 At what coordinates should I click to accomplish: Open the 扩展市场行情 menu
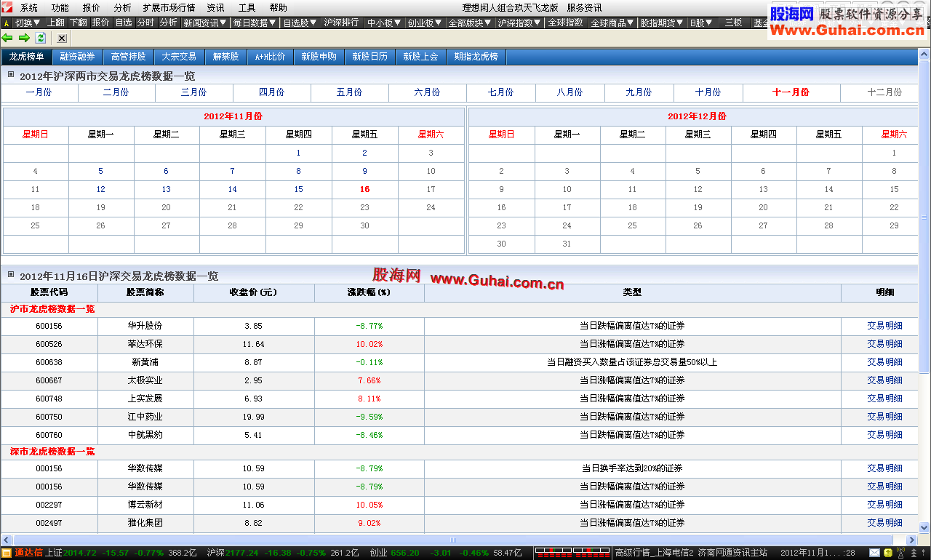click(169, 8)
